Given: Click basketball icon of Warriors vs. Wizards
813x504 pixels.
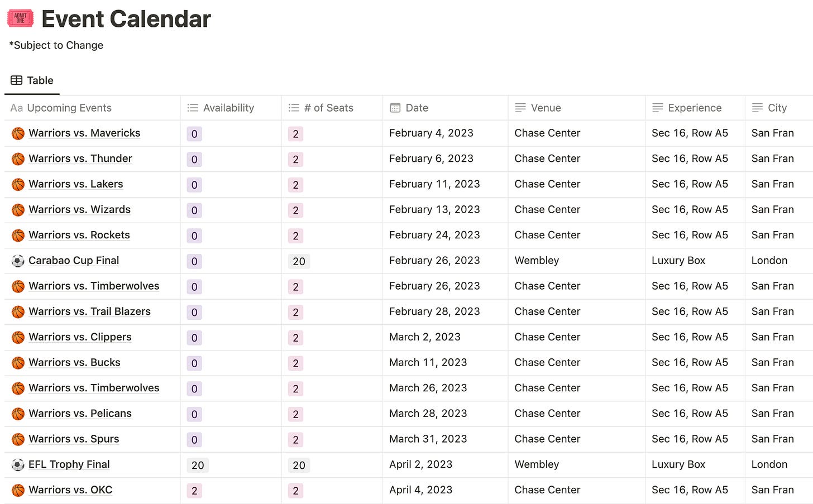Looking at the screenshot, I should point(18,210).
